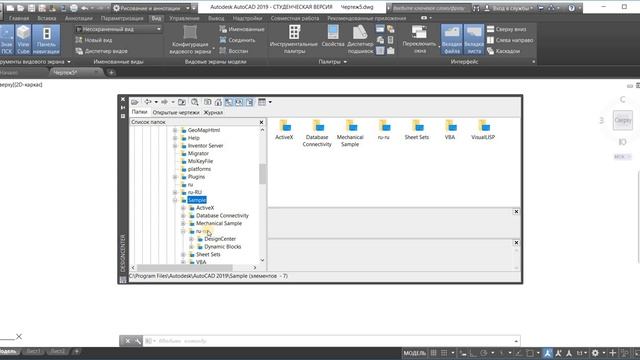640x360 pixels.
Task: Expand Dynamic Blocks subfolder node
Action: (x=191, y=247)
